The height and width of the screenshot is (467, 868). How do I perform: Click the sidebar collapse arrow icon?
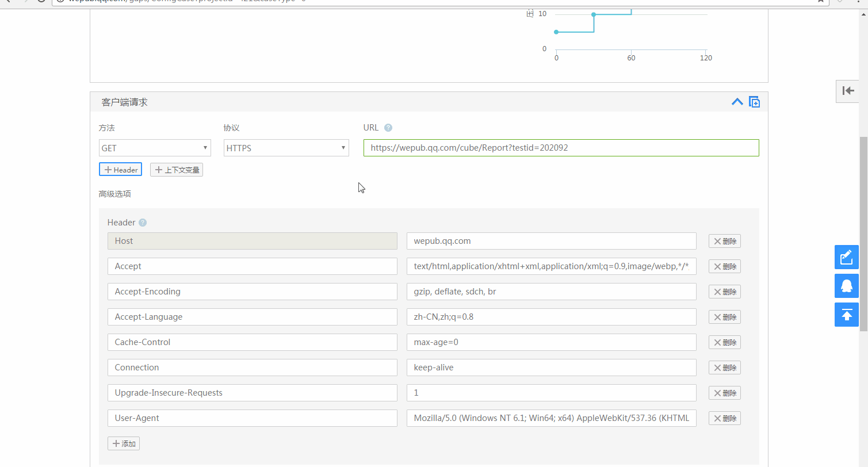848,91
